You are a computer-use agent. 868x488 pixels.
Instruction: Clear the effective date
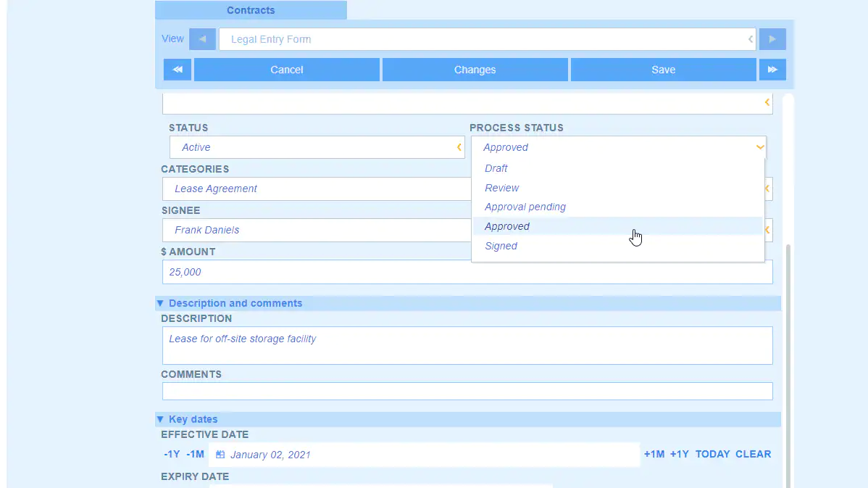(x=753, y=454)
